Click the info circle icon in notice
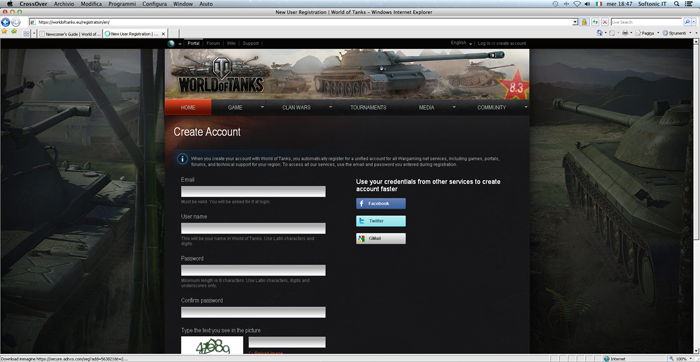The height and width of the screenshot is (362, 700). click(x=182, y=159)
